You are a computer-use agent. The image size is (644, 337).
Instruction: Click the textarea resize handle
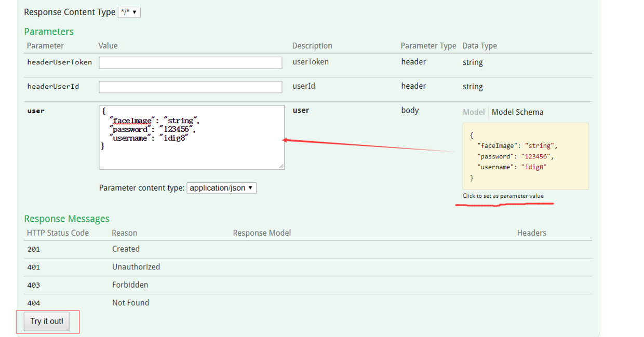281,166
